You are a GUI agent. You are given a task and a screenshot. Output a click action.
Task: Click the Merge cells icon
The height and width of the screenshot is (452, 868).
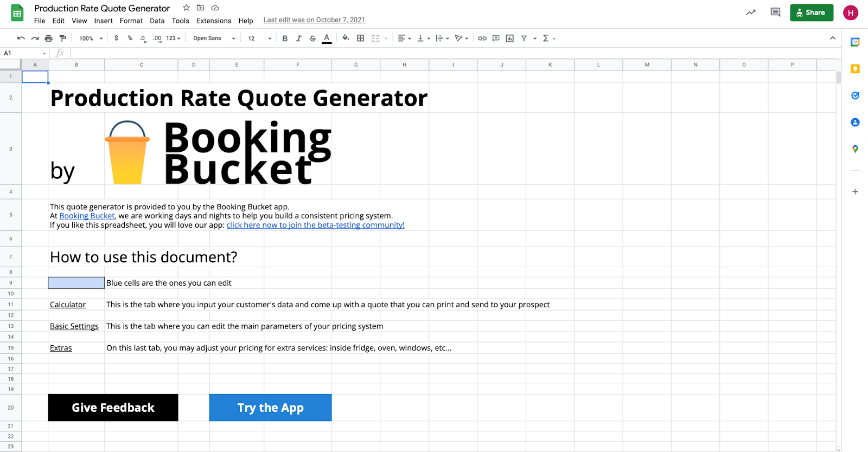click(x=375, y=38)
